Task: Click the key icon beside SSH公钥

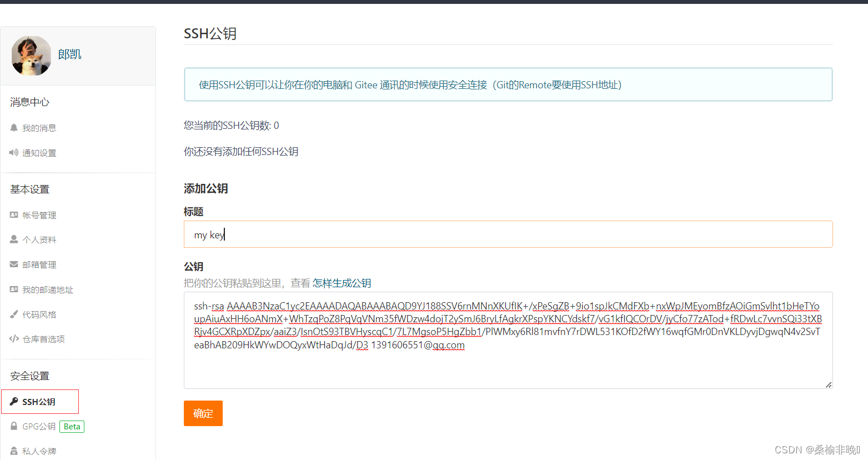Action: pos(14,402)
